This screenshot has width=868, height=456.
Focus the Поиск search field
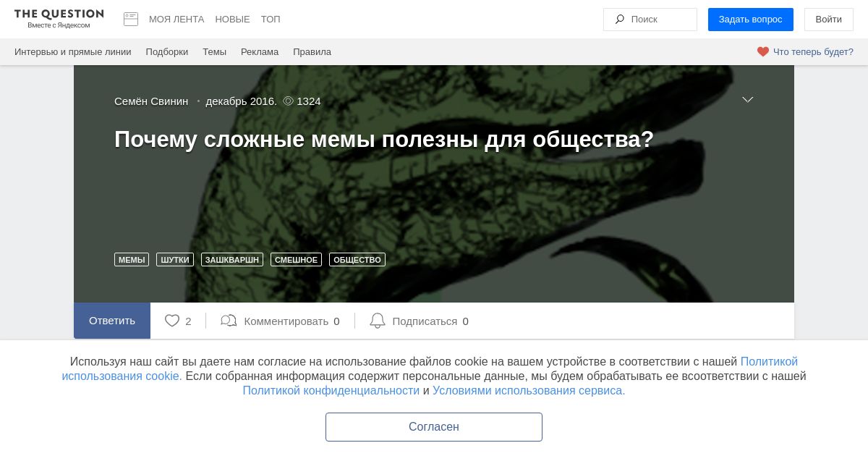click(x=650, y=20)
